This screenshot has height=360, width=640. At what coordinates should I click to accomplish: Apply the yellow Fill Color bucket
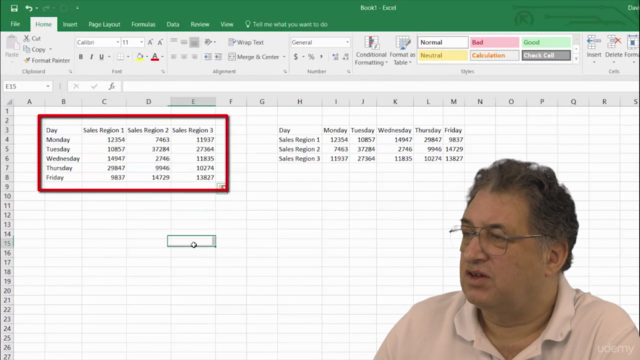[x=140, y=57]
